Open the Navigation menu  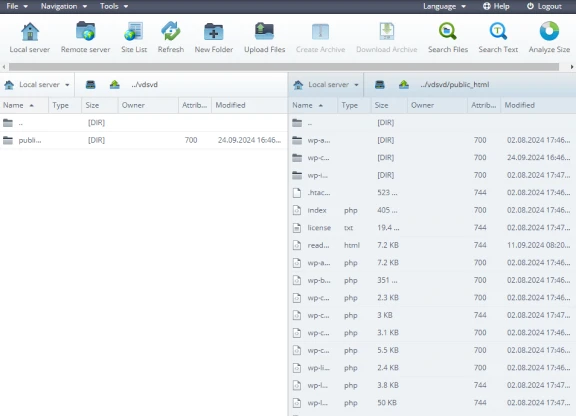[x=64, y=6]
